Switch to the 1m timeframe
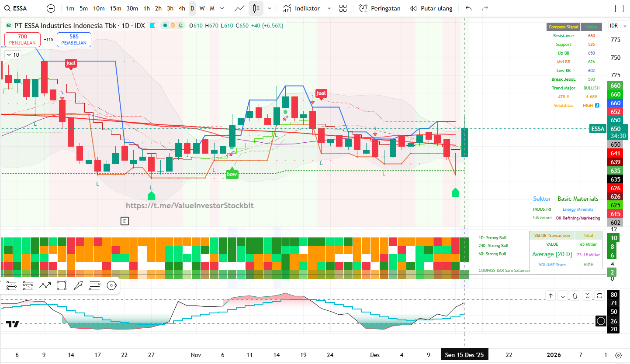 (70, 8)
